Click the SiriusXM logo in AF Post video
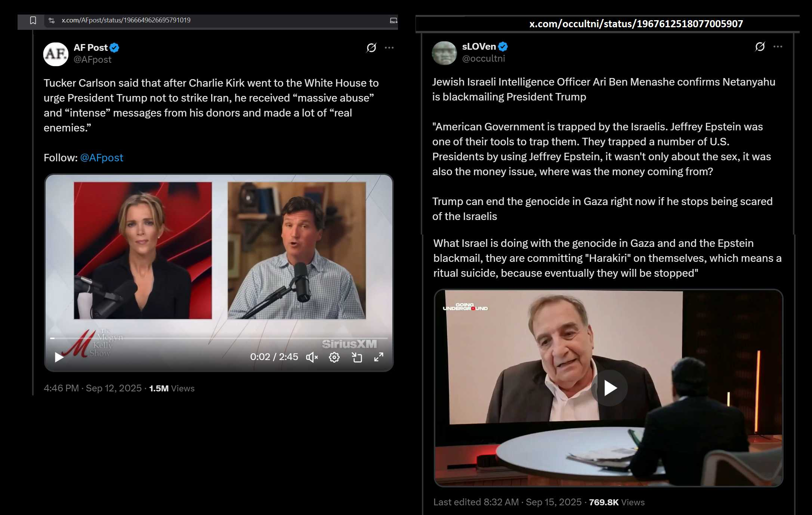Screen dimensions: 812x515 [x=349, y=344]
